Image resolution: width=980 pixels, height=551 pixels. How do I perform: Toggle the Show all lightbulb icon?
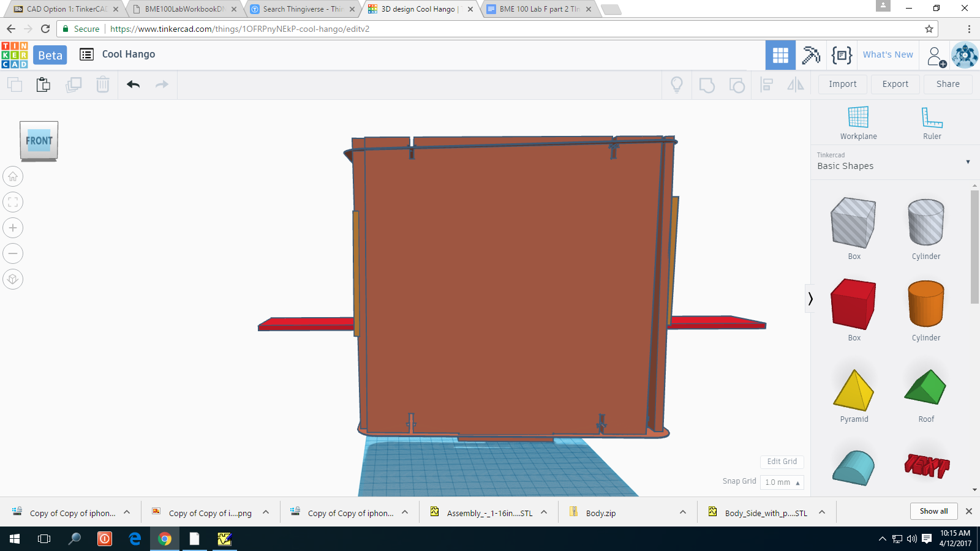click(677, 84)
